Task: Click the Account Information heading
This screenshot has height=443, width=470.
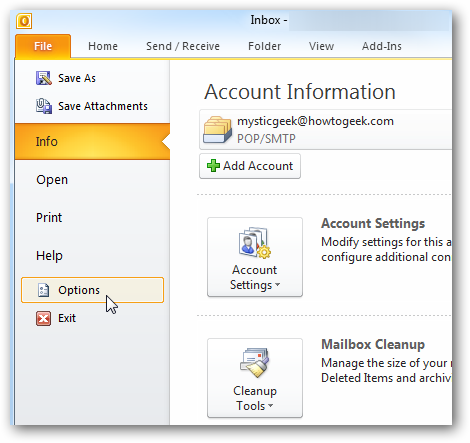Action: point(300,92)
